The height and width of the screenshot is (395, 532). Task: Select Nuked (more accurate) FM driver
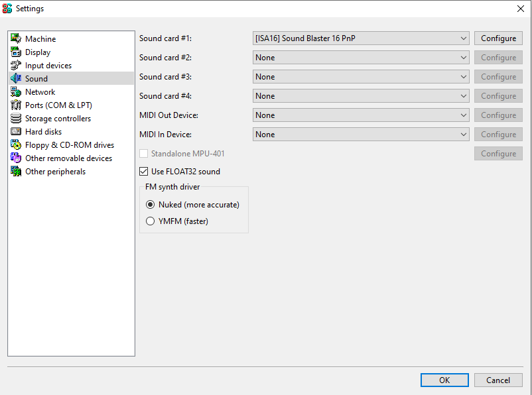[150, 205]
